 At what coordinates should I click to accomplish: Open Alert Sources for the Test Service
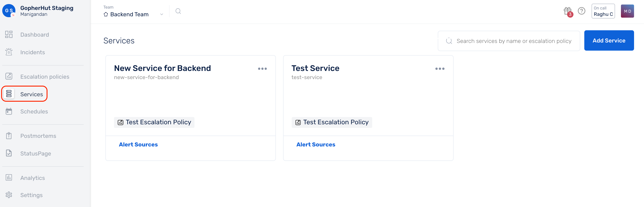tap(316, 145)
